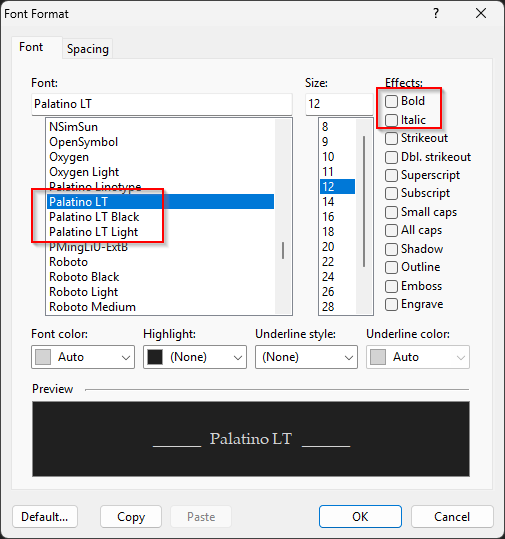The image size is (505, 539).
Task: Click the Palatino LT preview area
Action: point(251,439)
